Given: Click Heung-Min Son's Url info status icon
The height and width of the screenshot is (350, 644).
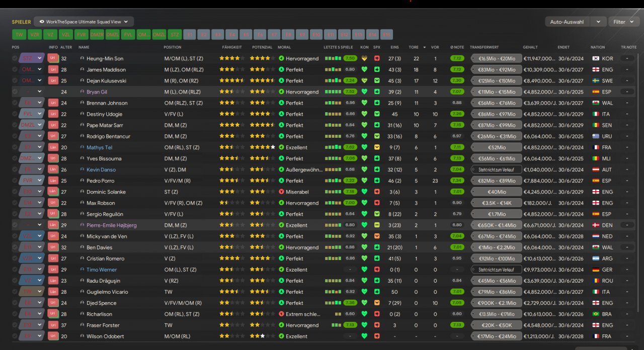Looking at the screenshot, I should tap(53, 58).
